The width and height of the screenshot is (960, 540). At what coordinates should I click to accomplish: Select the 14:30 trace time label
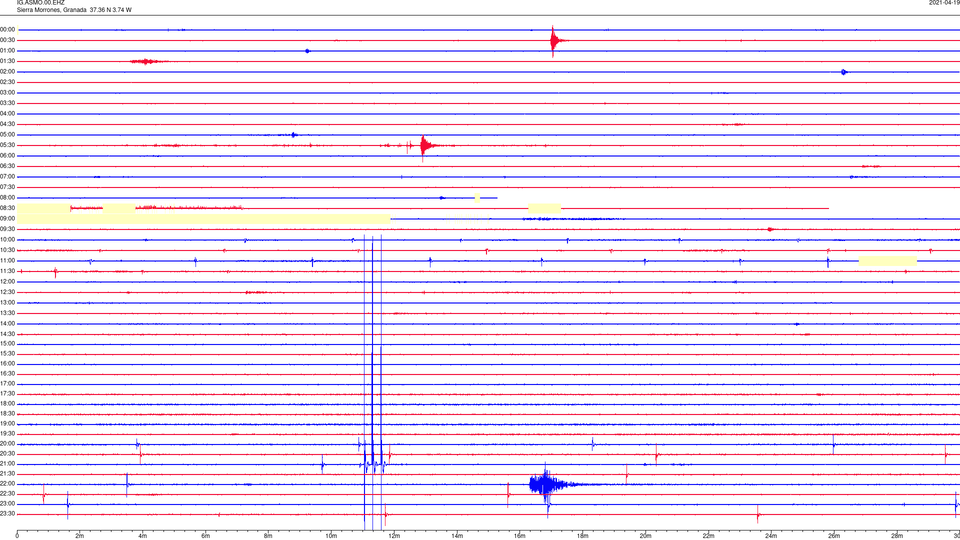point(8,334)
